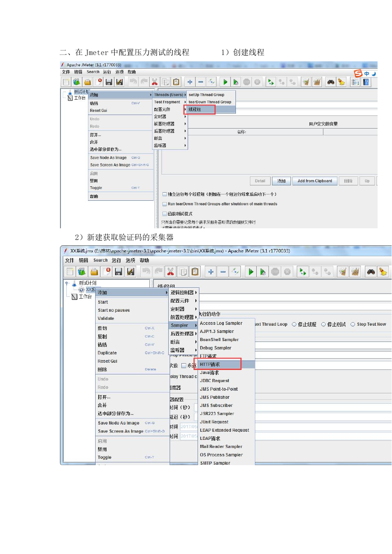Image resolution: width=392 pixels, height=554 pixels.
Task: Expand 后置处理器 submenu in lower window
Action: (184, 333)
